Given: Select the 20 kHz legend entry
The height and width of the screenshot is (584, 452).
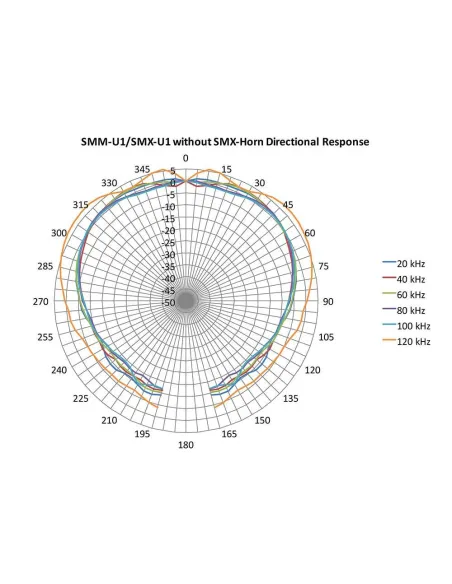Looking at the screenshot, I should point(404,264).
